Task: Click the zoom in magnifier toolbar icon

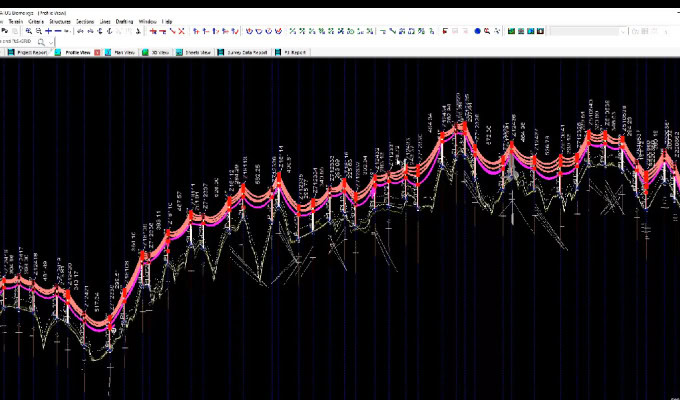Action: point(29,31)
